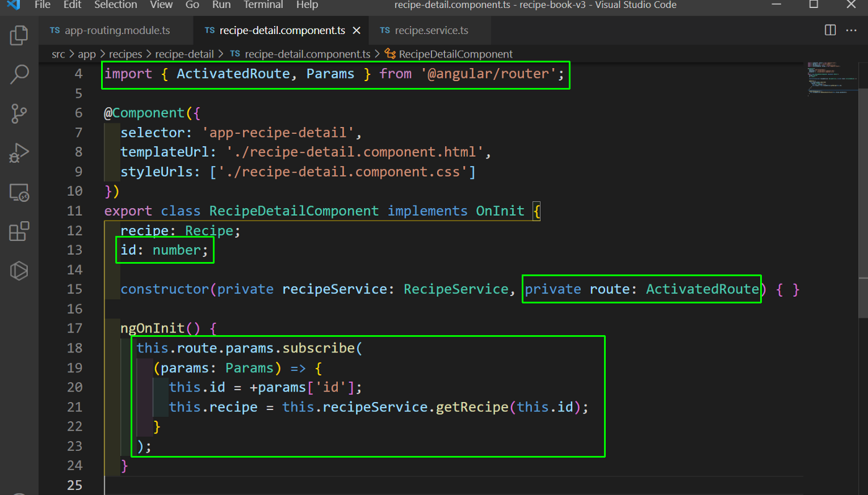Click "+params['id']" expression
Viewport: 868px width, 495px height.
(x=302, y=387)
